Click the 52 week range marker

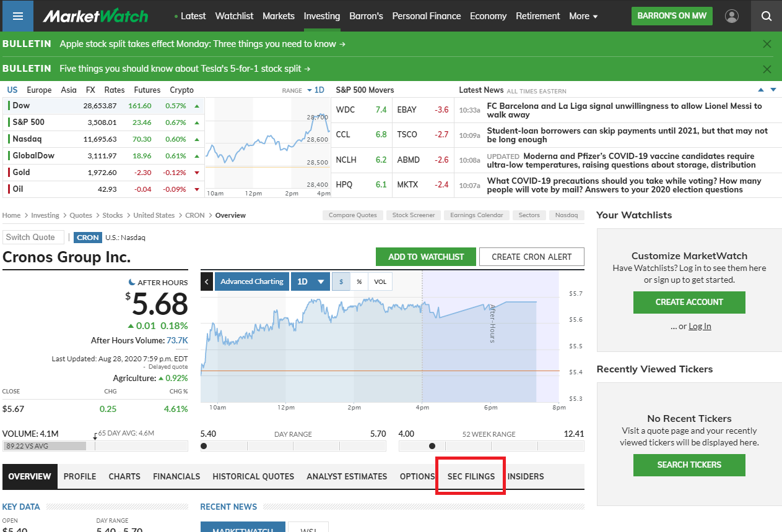tap(432, 446)
